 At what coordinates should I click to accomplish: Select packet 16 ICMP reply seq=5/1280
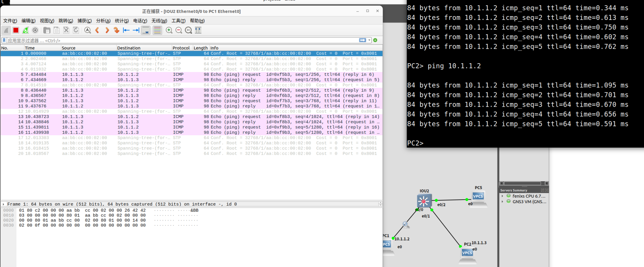(x=191, y=132)
